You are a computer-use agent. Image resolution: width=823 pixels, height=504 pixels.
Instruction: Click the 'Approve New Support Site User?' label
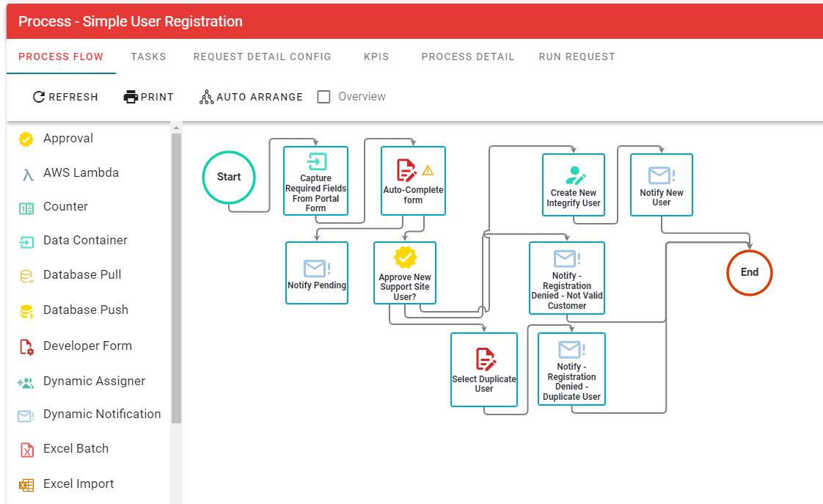405,287
